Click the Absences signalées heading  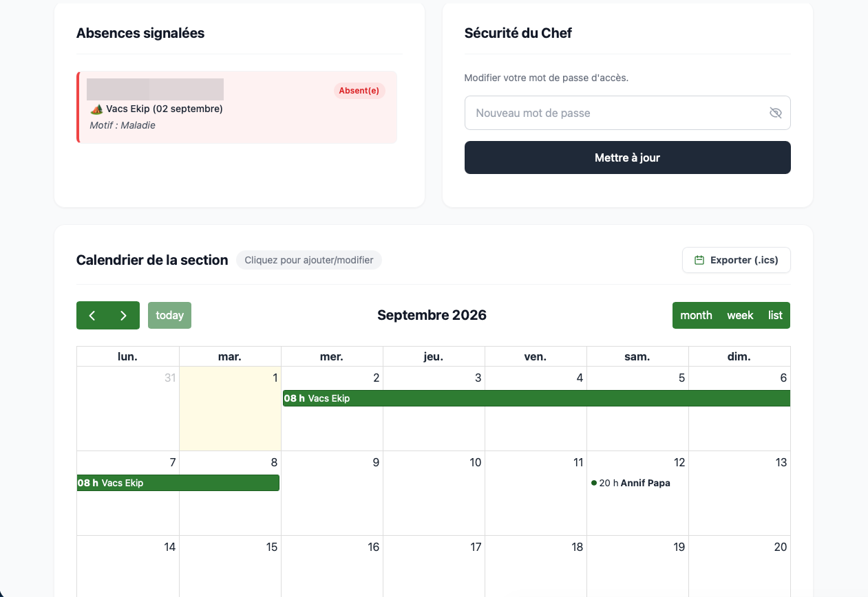(140, 33)
